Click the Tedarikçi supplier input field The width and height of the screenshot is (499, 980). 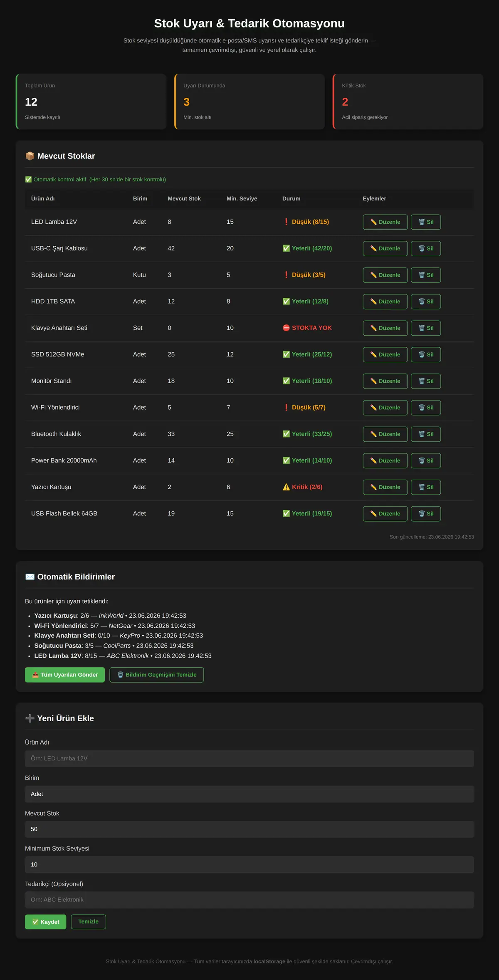(x=249, y=900)
